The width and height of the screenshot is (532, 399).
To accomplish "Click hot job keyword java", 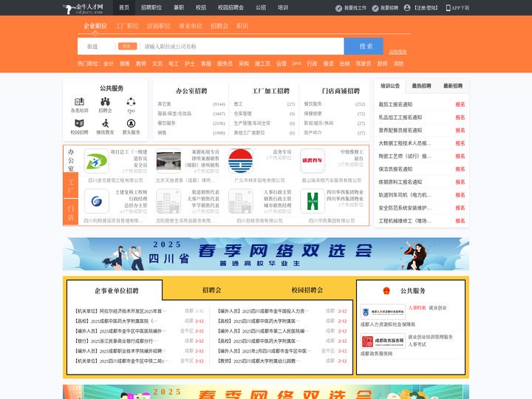I will click(x=297, y=63).
